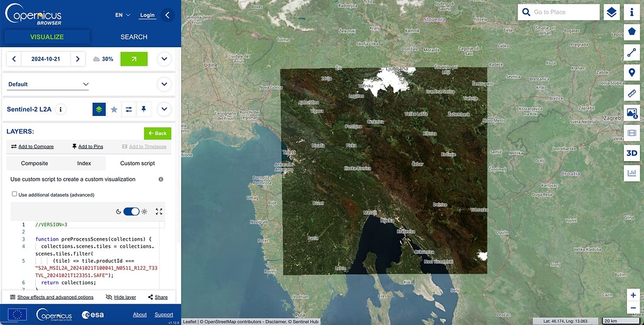Select the point of interest marker tool

tap(632, 72)
